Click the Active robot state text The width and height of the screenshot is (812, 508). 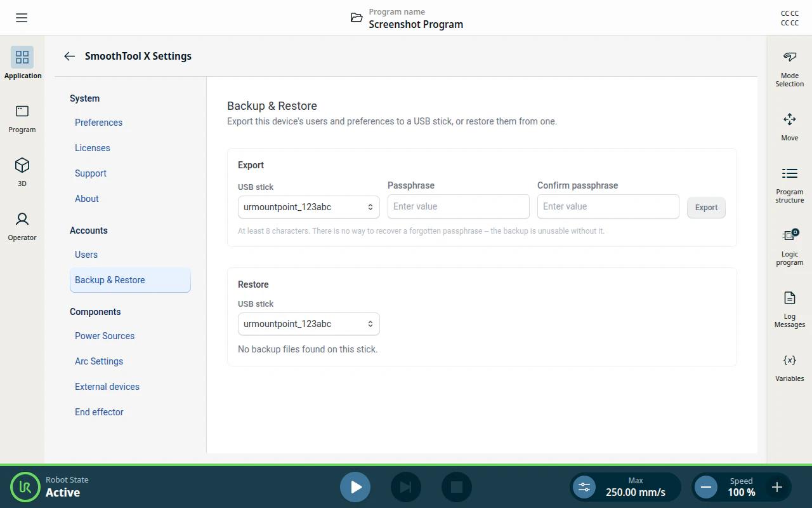63,492
